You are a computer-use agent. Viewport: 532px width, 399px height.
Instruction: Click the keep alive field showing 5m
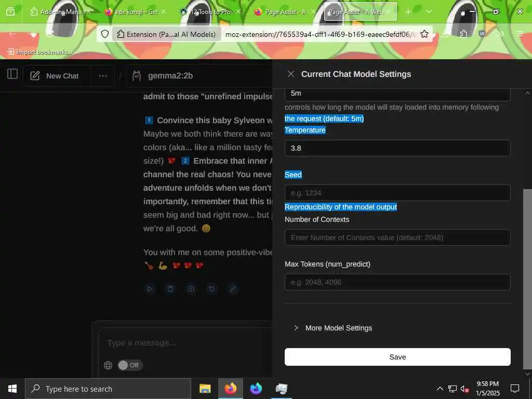[397, 94]
